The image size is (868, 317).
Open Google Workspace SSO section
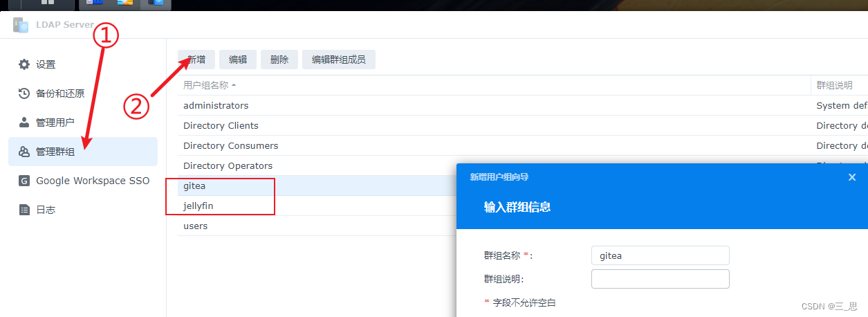(x=83, y=181)
